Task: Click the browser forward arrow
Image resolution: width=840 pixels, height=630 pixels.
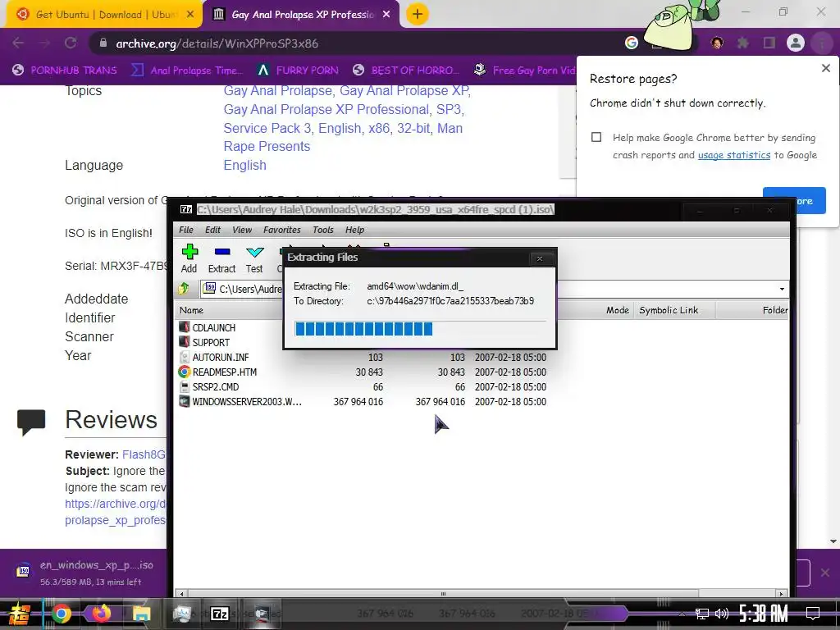Action: (x=44, y=43)
